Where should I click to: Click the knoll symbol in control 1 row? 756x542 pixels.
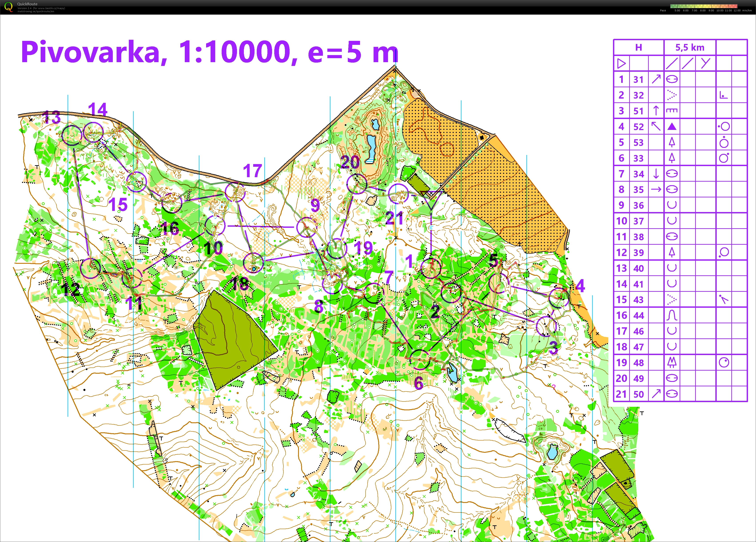[x=672, y=79]
